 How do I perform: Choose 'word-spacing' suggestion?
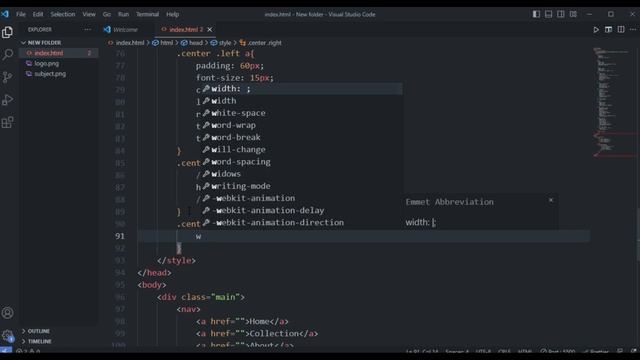[x=302, y=162]
